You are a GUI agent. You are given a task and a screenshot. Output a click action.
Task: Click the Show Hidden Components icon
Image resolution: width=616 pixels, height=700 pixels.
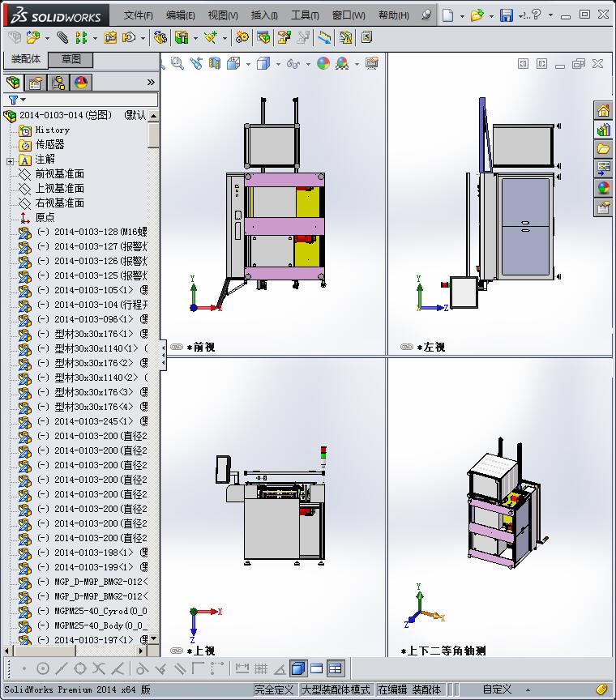(x=160, y=37)
